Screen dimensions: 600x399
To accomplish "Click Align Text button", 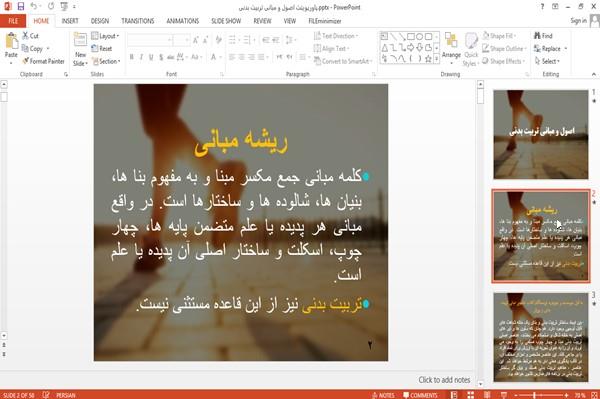I will [331, 49].
